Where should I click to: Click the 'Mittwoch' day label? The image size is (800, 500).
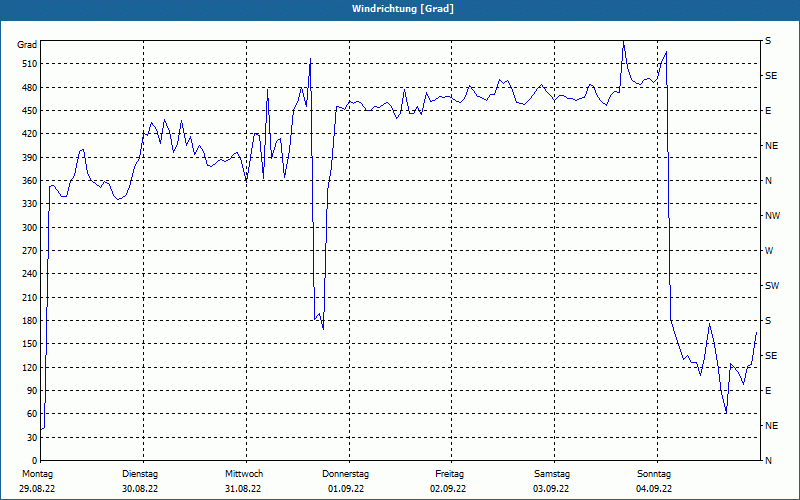pos(244,474)
